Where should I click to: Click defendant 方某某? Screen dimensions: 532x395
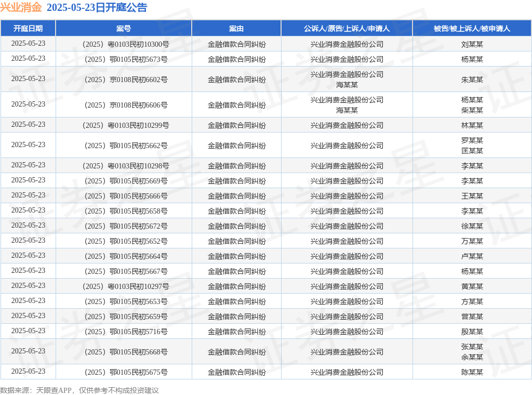click(472, 301)
